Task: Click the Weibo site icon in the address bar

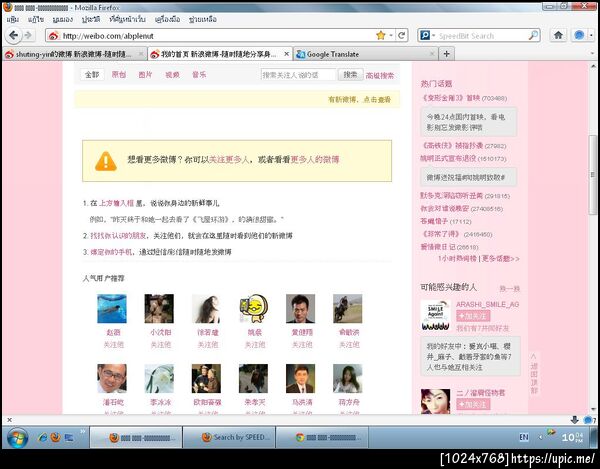Action: point(54,36)
